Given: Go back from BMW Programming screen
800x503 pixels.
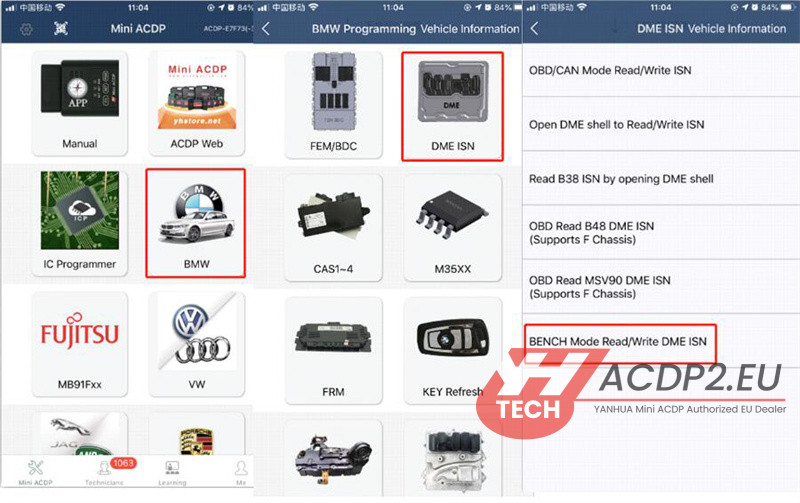Looking at the screenshot, I should pyautogui.click(x=266, y=29).
